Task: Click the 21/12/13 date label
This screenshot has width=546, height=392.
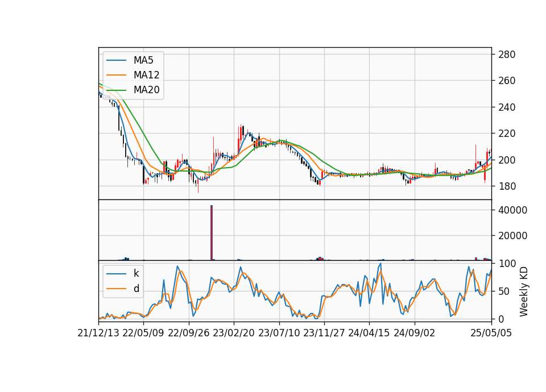Action: 98,333
